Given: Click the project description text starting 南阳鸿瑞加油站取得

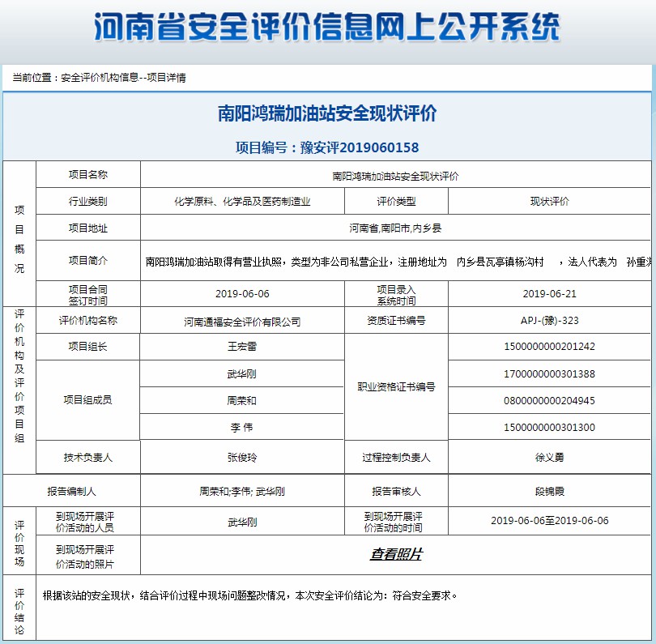Looking at the screenshot, I should (398, 262).
